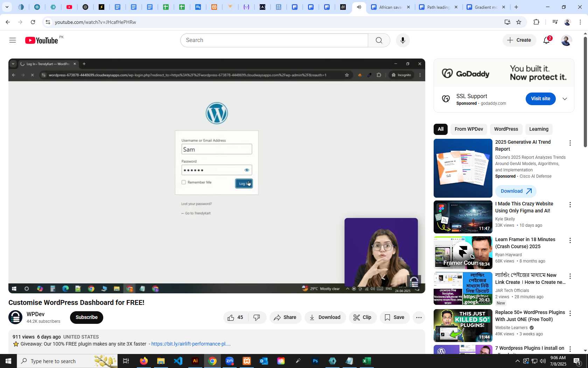
Task: Launch Adobe Illustrator from taskbar
Action: [x=195, y=361]
